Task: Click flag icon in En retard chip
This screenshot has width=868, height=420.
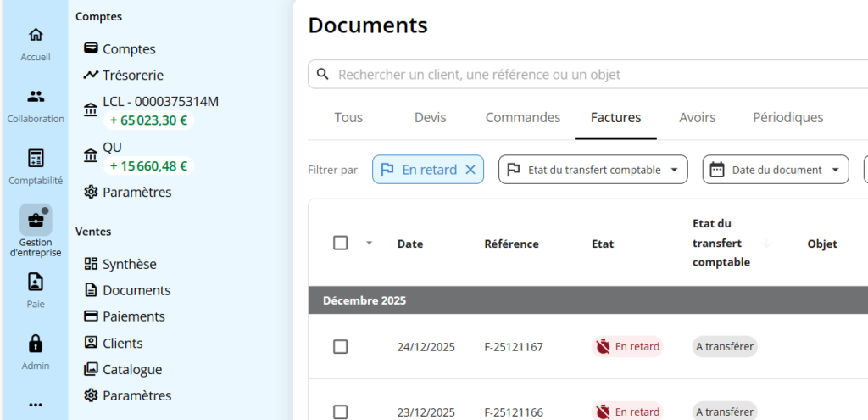Action: (387, 170)
